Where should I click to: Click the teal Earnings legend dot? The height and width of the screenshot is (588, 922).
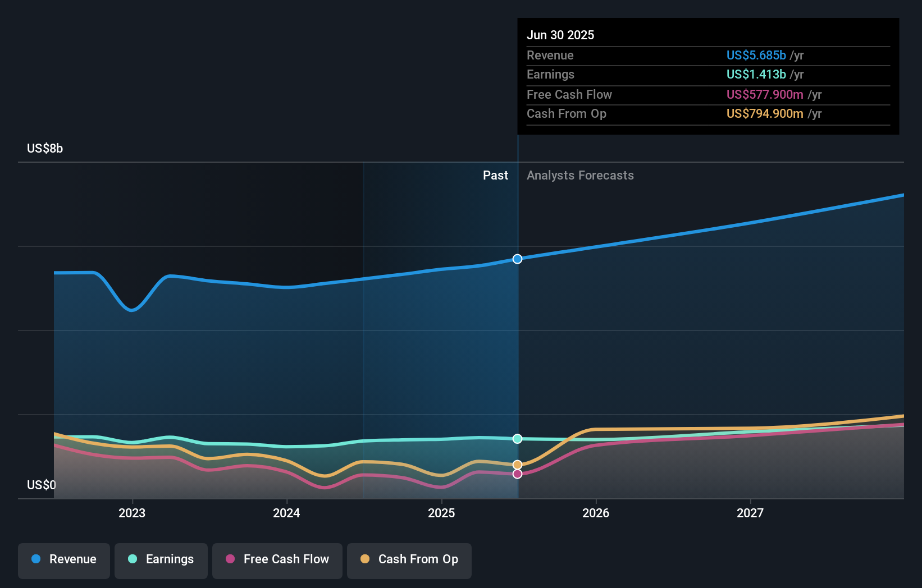[x=133, y=559]
